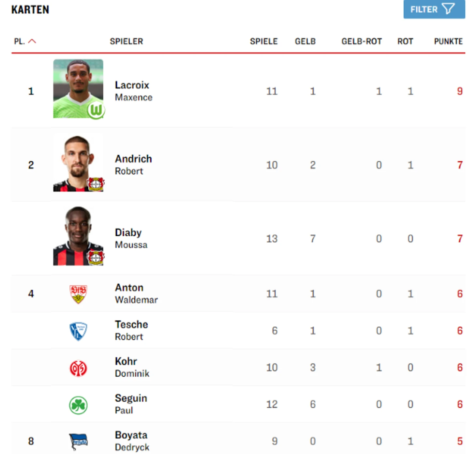Click VfB Stuttgart crest beside Anton
Screen dimensions: 476x454
78,294
